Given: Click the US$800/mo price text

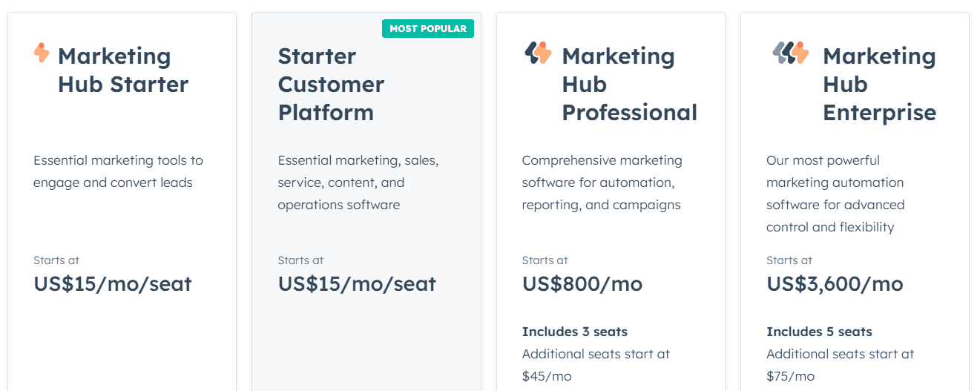Looking at the screenshot, I should (x=582, y=284).
